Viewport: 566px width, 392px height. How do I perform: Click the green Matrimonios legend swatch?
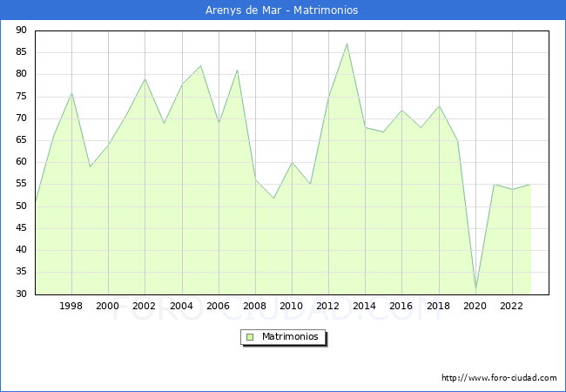pos(250,336)
